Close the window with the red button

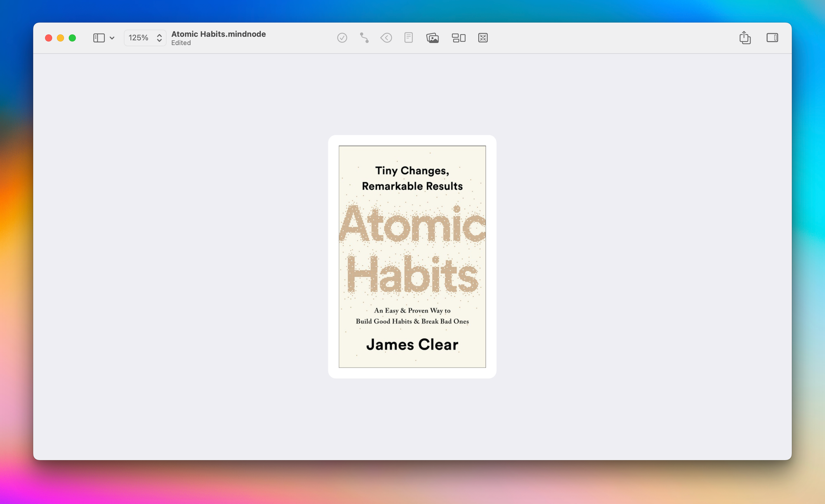coord(49,38)
